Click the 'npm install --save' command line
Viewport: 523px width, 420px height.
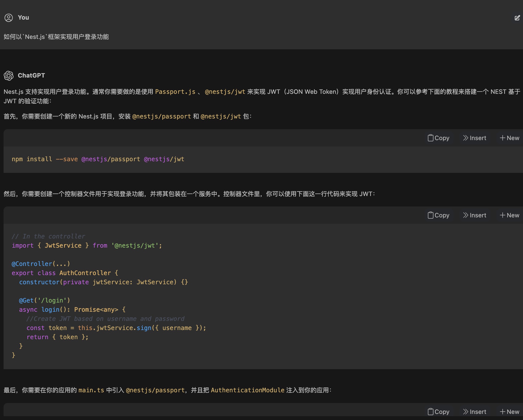(x=98, y=159)
